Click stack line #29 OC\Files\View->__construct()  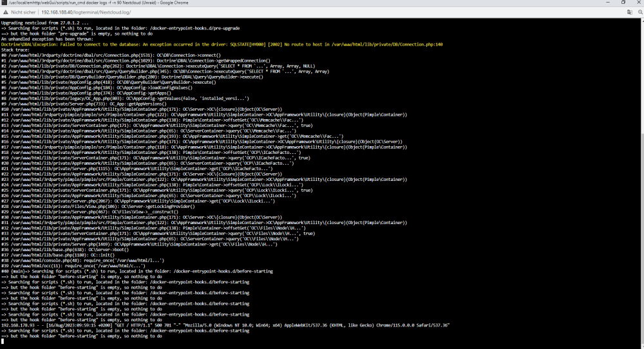90,212
